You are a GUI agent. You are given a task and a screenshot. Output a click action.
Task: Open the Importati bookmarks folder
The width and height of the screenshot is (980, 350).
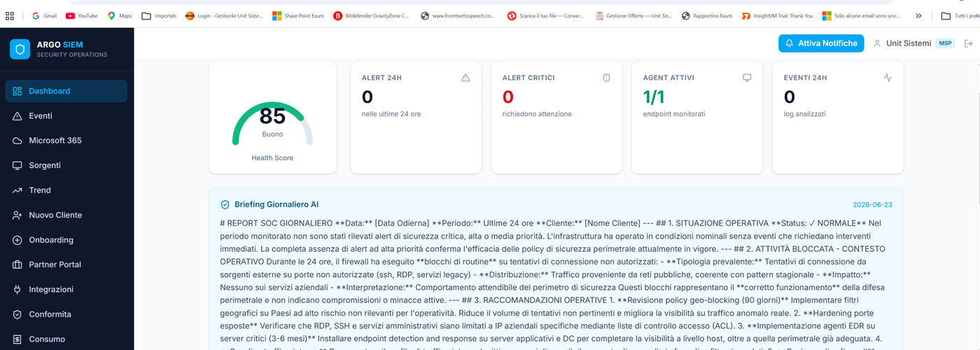click(x=159, y=15)
